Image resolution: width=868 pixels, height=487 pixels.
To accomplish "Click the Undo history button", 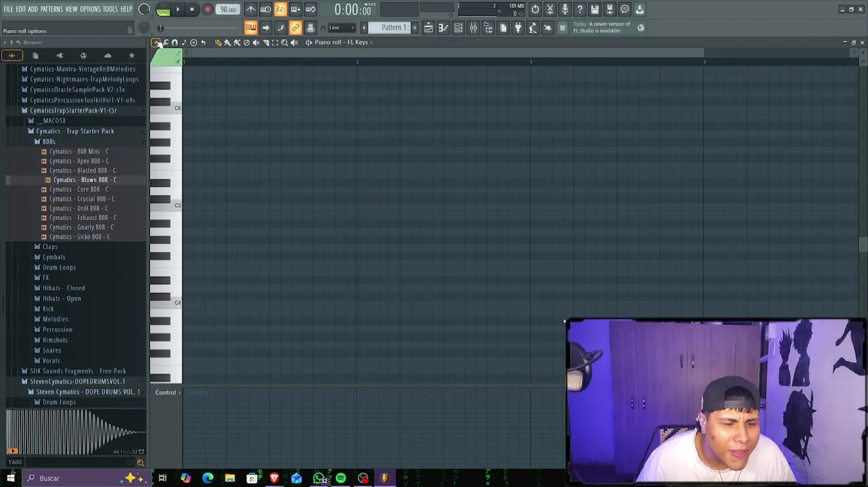I will coord(535,9).
